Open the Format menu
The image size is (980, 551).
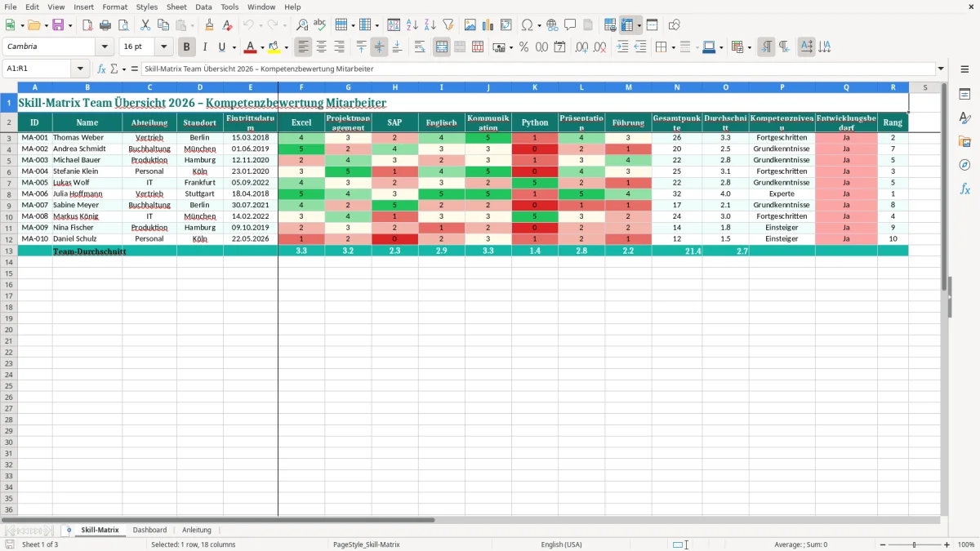[114, 7]
